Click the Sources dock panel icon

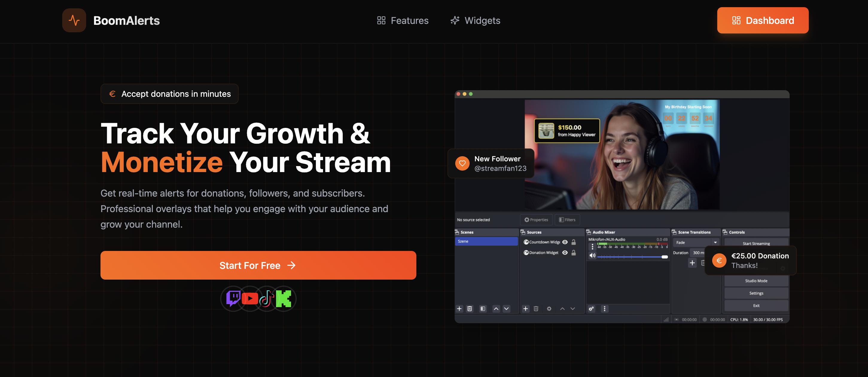523,232
